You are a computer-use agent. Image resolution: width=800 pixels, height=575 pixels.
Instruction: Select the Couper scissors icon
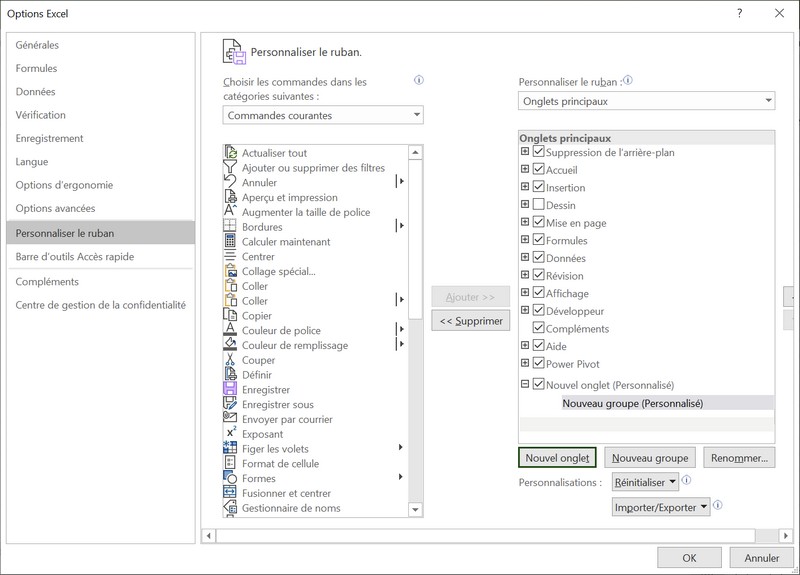[x=231, y=360]
